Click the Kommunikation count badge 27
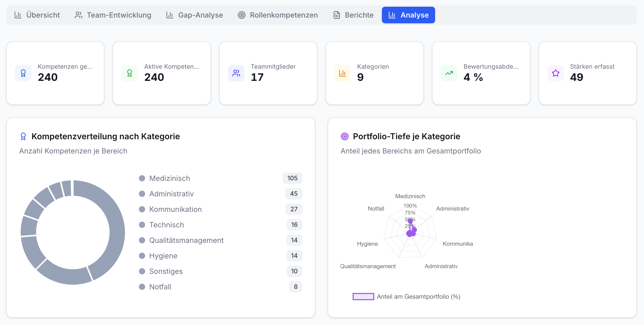Image resolution: width=644 pixels, height=325 pixels. [x=294, y=209]
